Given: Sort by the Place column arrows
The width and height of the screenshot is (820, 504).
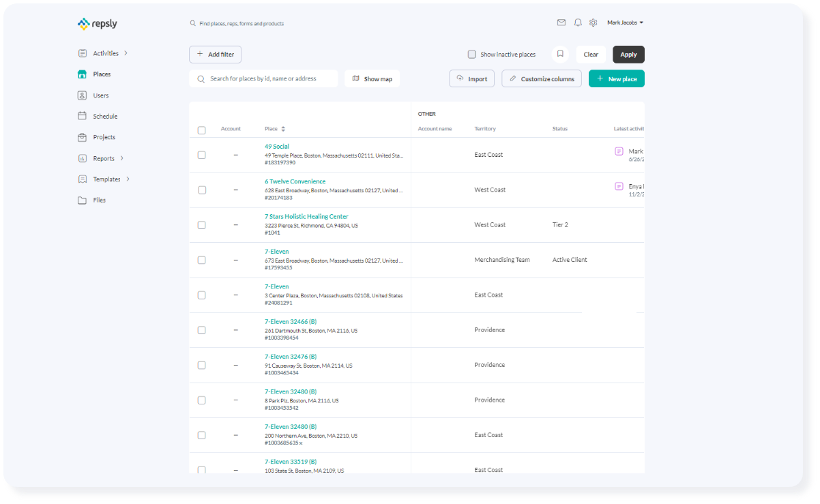Looking at the screenshot, I should coord(283,129).
